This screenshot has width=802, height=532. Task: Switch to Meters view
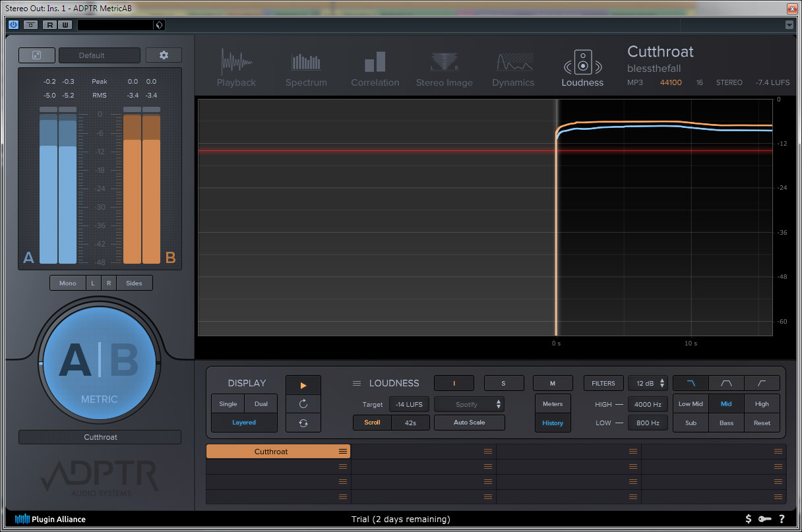pyautogui.click(x=553, y=404)
